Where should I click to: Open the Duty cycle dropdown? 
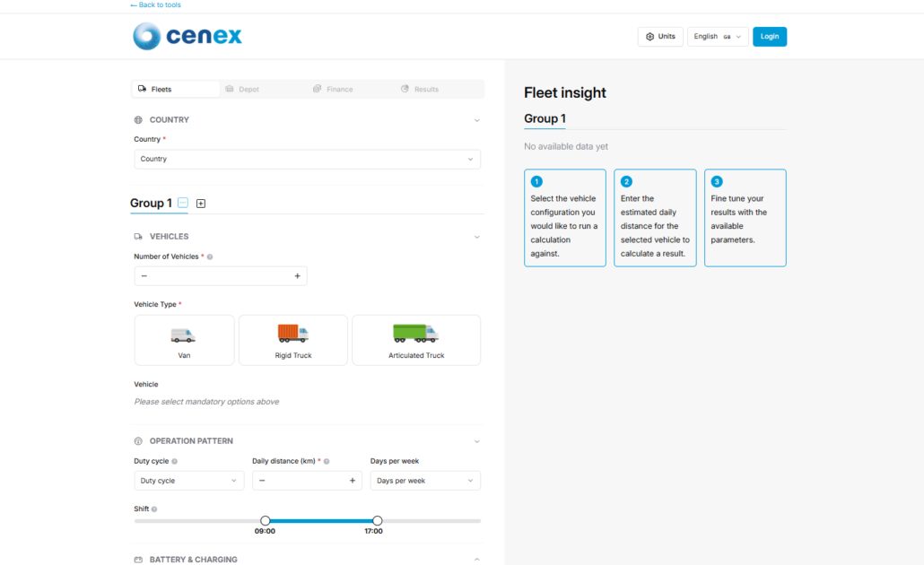188,481
